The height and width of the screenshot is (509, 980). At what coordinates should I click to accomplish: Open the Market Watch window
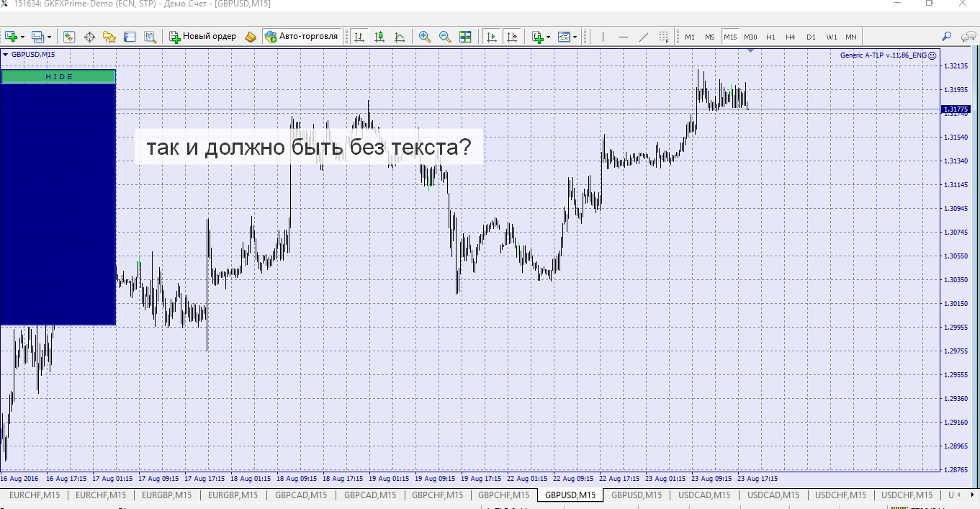coord(69,36)
